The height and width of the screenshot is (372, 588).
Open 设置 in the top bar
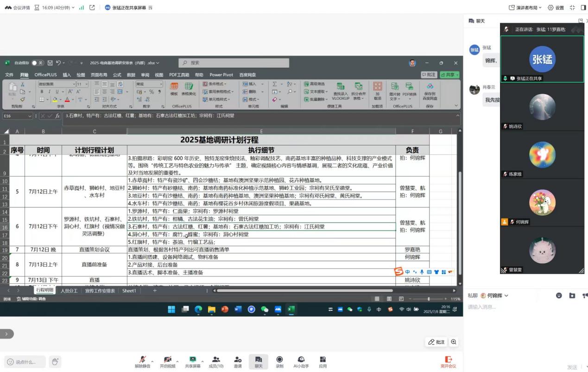(556, 7)
